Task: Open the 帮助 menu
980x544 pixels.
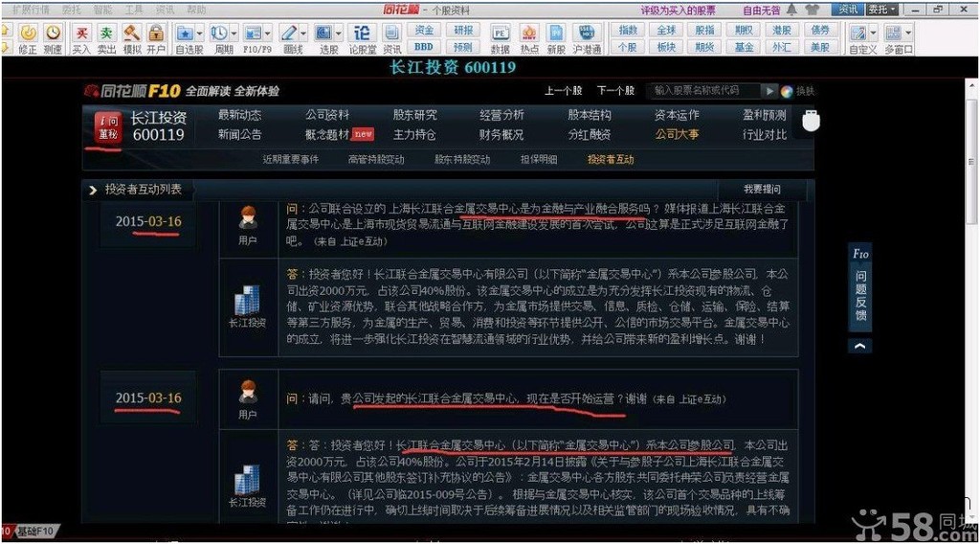Action: (x=196, y=10)
